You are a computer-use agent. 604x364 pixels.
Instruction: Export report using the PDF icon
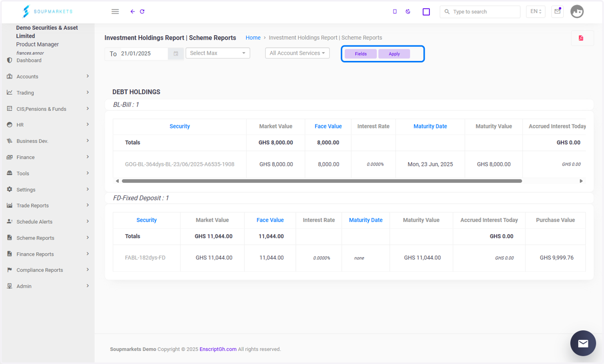(x=581, y=38)
